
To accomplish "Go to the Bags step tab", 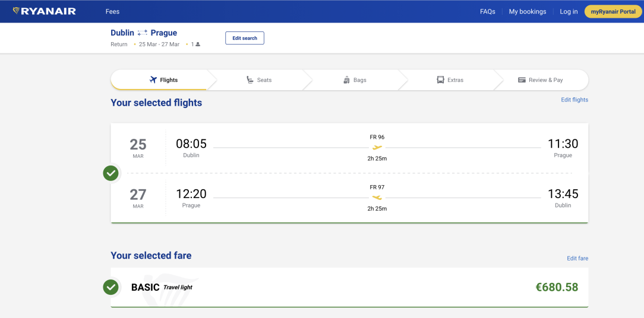I will [x=355, y=80].
